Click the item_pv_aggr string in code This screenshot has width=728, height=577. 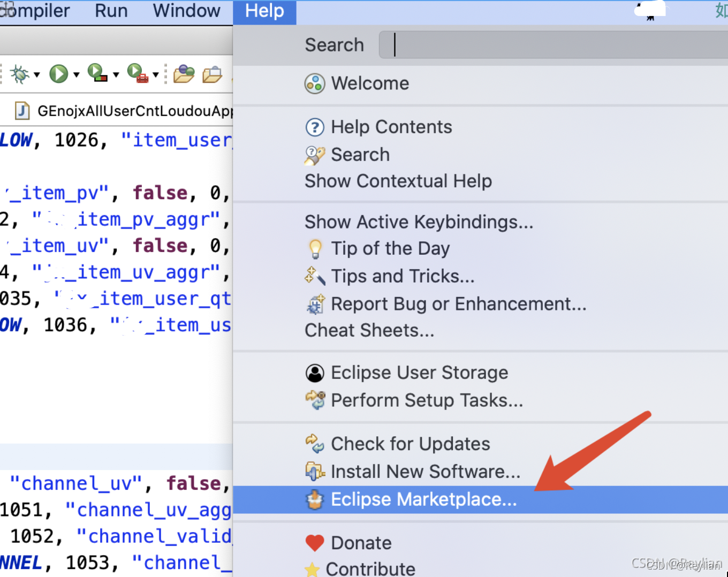point(126,219)
